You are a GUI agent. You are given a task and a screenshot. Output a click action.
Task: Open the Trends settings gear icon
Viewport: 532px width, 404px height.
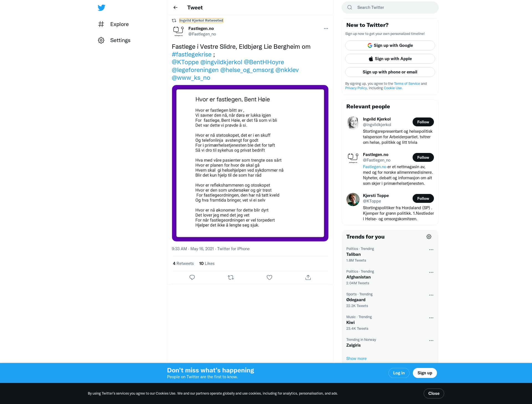tap(429, 237)
